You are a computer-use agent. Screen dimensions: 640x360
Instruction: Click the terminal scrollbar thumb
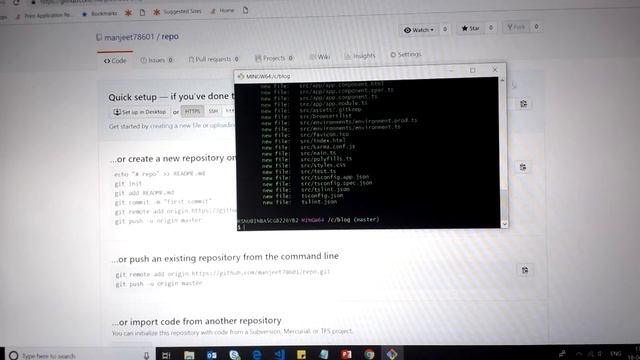coord(504,205)
